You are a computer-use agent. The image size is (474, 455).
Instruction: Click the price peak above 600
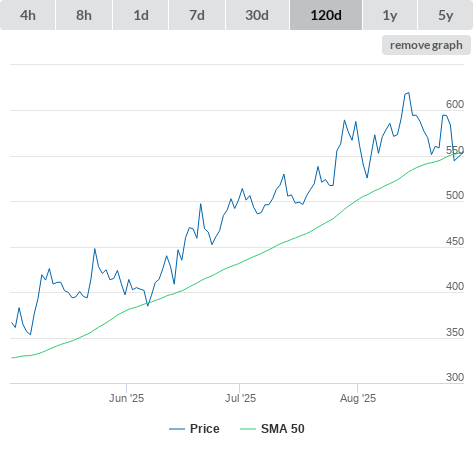pos(407,94)
